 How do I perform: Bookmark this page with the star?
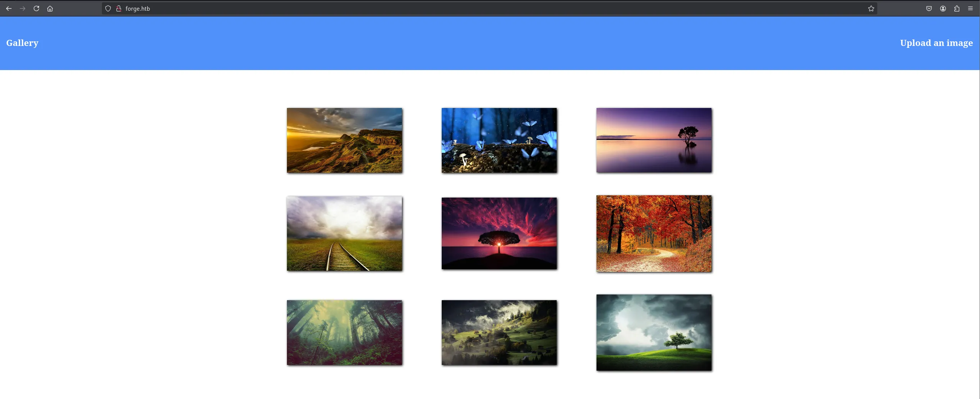coord(871,8)
